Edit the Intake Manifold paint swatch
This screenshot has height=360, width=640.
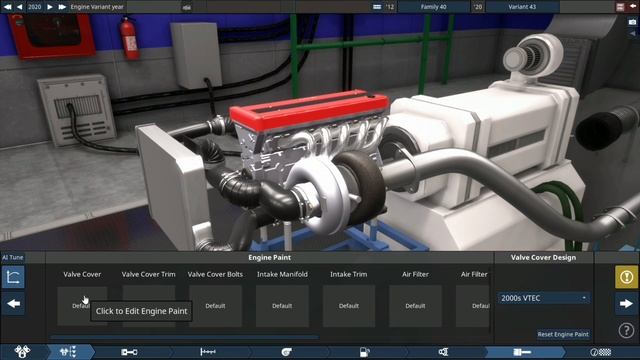coord(282,306)
